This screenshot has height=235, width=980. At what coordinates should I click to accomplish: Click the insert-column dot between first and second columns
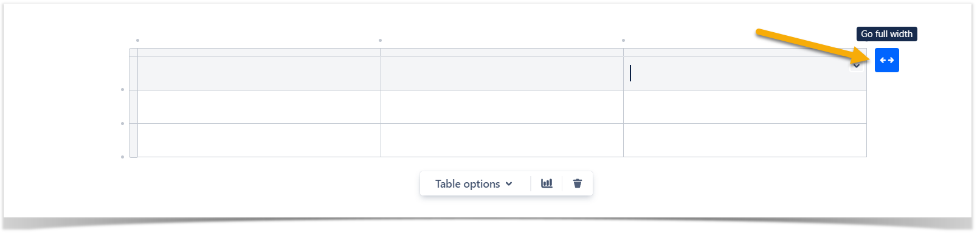[x=380, y=40]
